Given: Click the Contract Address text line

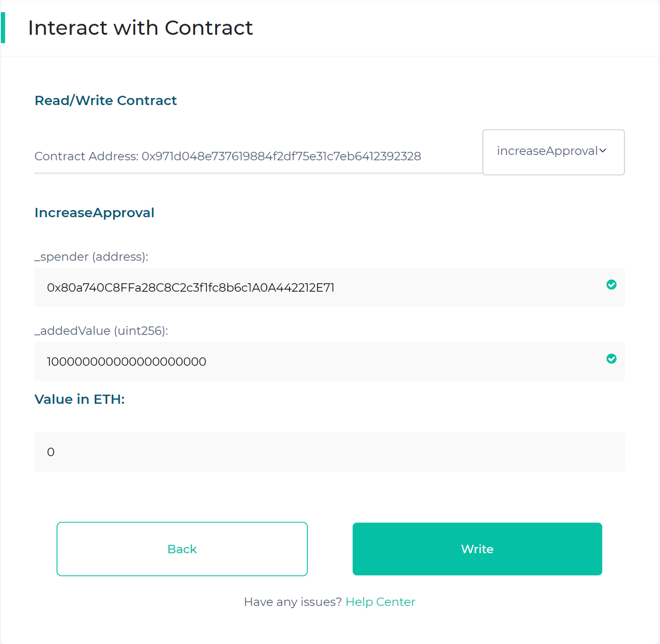Looking at the screenshot, I should 228,156.
